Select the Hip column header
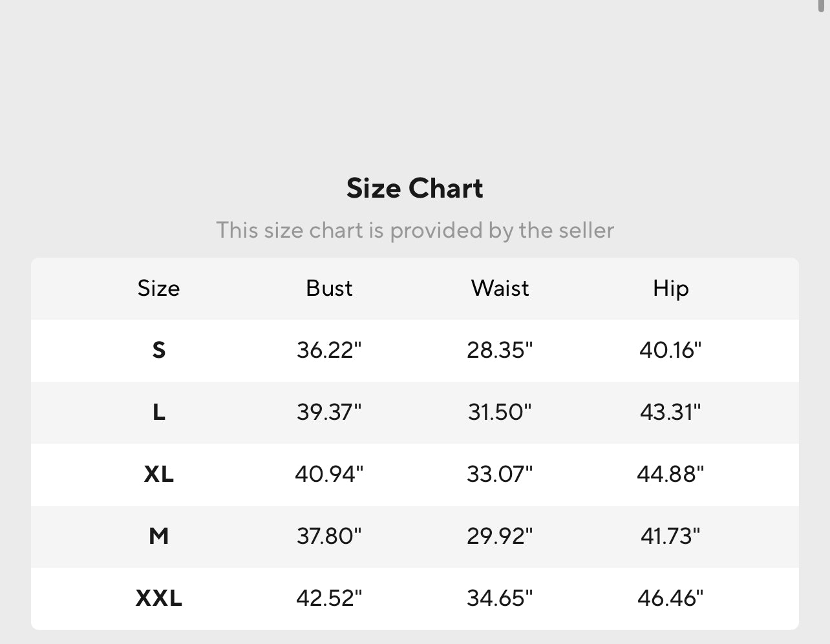Screen dimensions: 830x644 tap(670, 288)
